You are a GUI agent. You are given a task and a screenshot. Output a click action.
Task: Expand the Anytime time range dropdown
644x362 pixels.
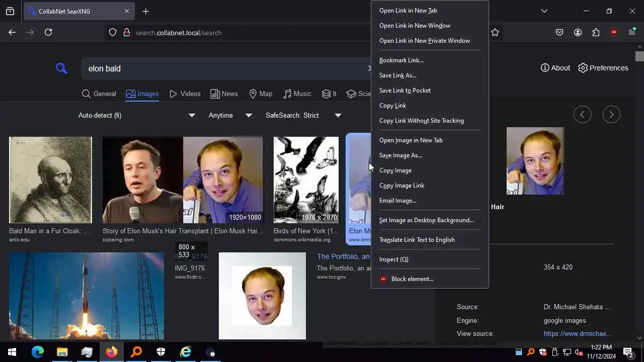click(x=230, y=115)
